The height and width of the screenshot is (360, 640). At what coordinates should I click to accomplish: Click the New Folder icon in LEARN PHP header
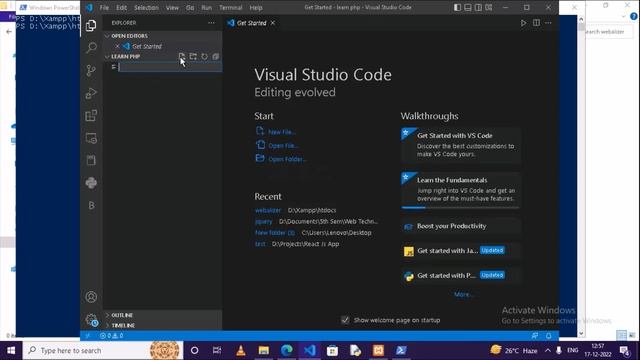[x=193, y=56]
